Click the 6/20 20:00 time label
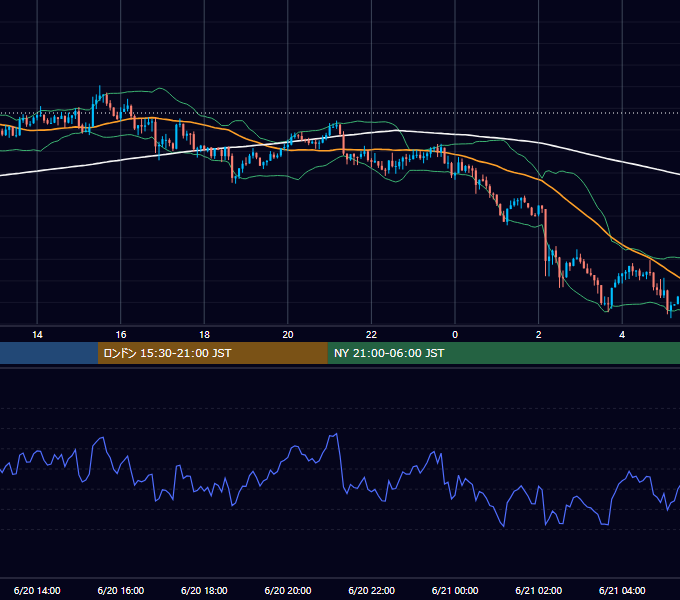Screen dimensions: 680x600 point(288,590)
